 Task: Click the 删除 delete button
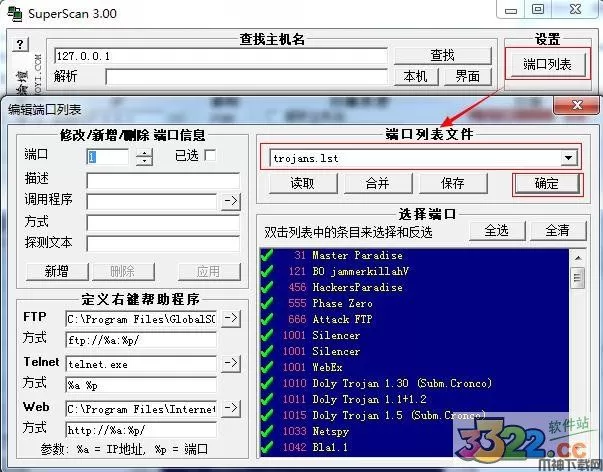(x=123, y=272)
